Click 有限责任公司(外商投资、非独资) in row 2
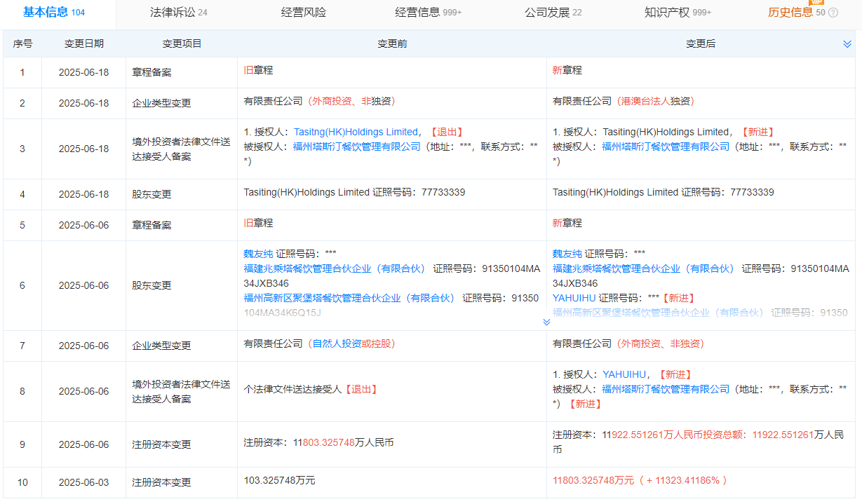 [320, 101]
